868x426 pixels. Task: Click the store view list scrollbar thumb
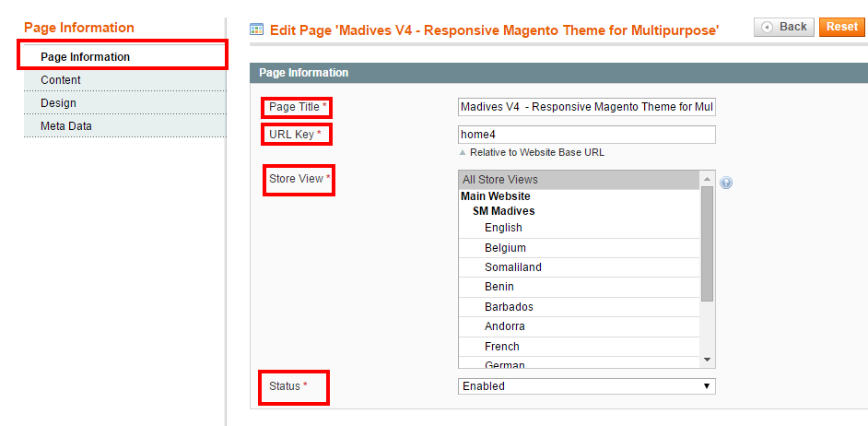click(x=707, y=243)
